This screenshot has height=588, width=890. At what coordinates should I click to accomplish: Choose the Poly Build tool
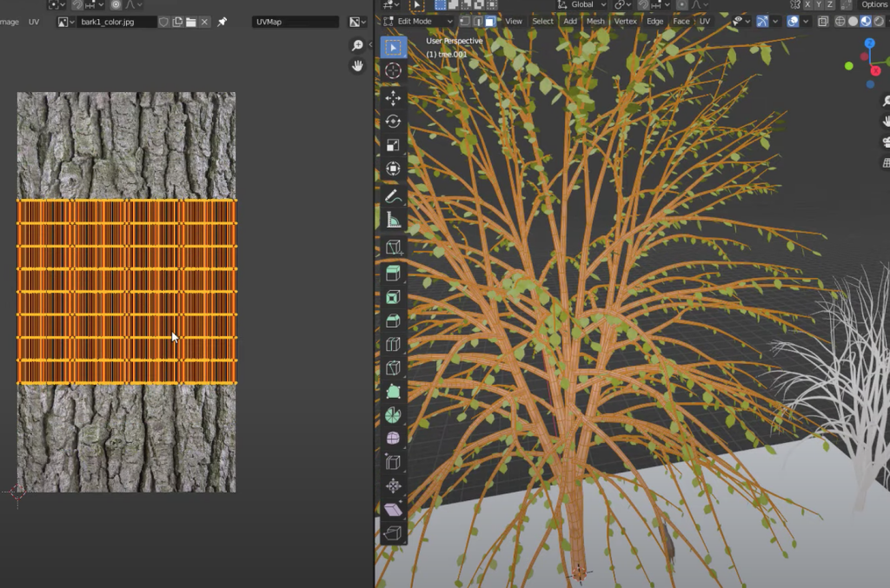pos(393,391)
